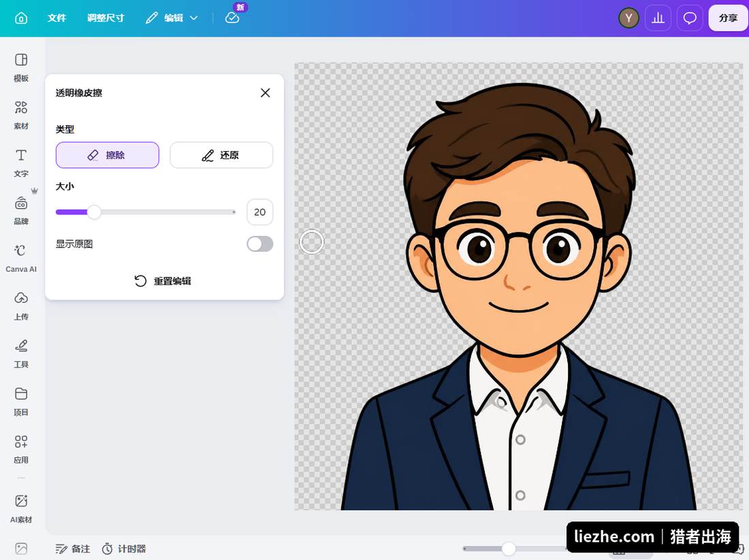Image resolution: width=749 pixels, height=560 pixels.
Task: Select the 还原 restore mode
Action: (x=221, y=155)
